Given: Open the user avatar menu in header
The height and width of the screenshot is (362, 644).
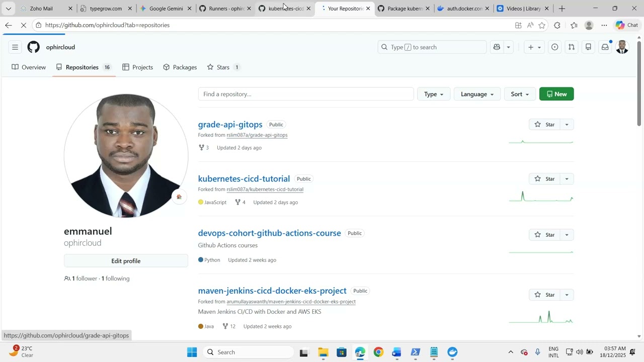Looking at the screenshot, I should (x=622, y=47).
